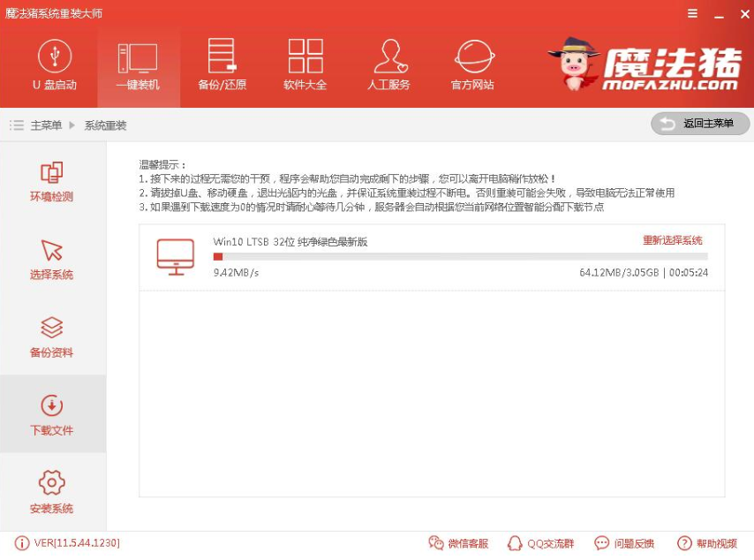Click the 返回主菜单 return button
The image size is (754, 560).
[699, 124]
